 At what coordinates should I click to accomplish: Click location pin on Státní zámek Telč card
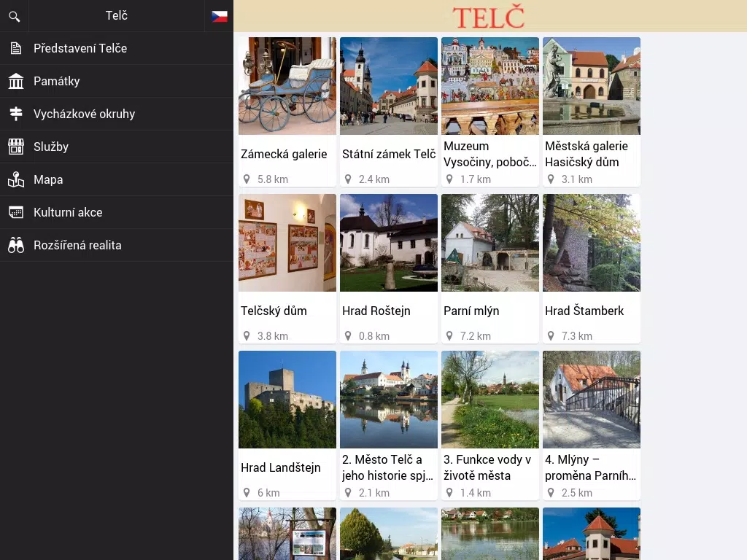click(x=348, y=179)
